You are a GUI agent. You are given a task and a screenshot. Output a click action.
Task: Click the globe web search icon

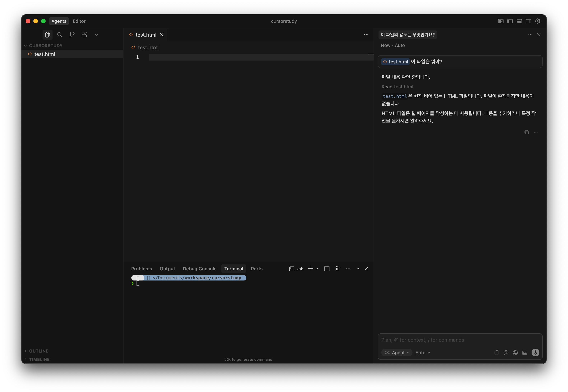click(x=515, y=353)
